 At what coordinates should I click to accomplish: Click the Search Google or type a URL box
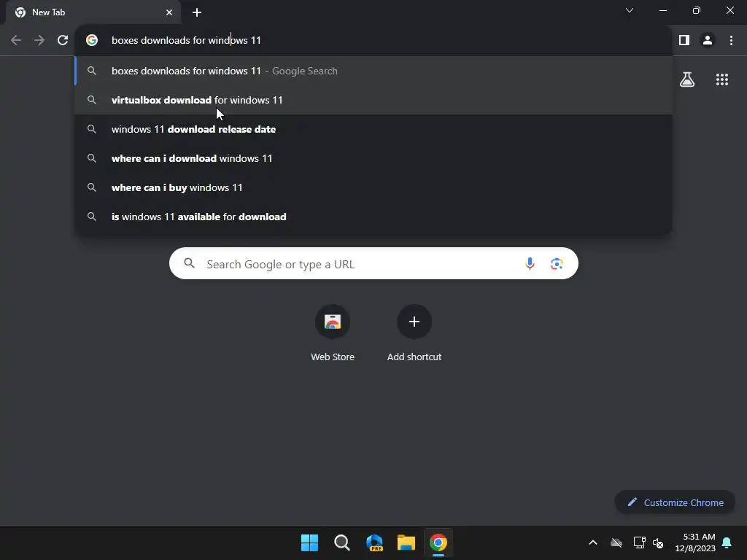pos(373,263)
